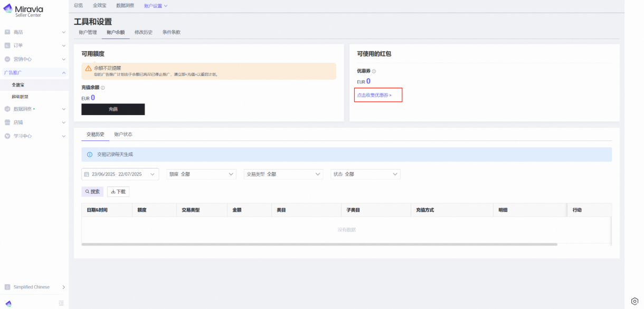The height and width of the screenshot is (309, 644).
Task: Click the info icon beside 充值余额
Action: pyautogui.click(x=103, y=88)
